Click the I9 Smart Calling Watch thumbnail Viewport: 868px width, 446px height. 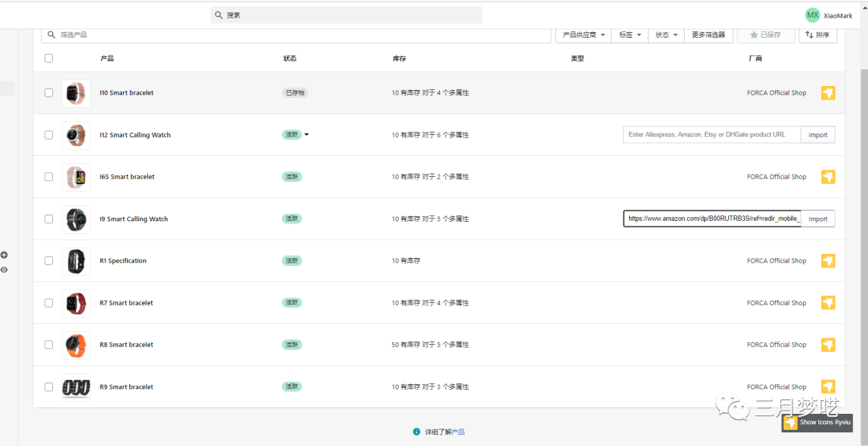[76, 219]
